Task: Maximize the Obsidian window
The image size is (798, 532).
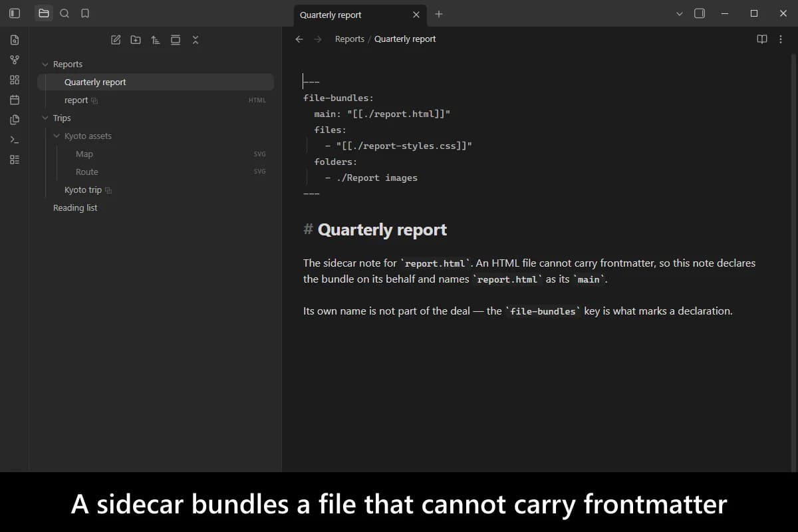Action: coord(754,13)
